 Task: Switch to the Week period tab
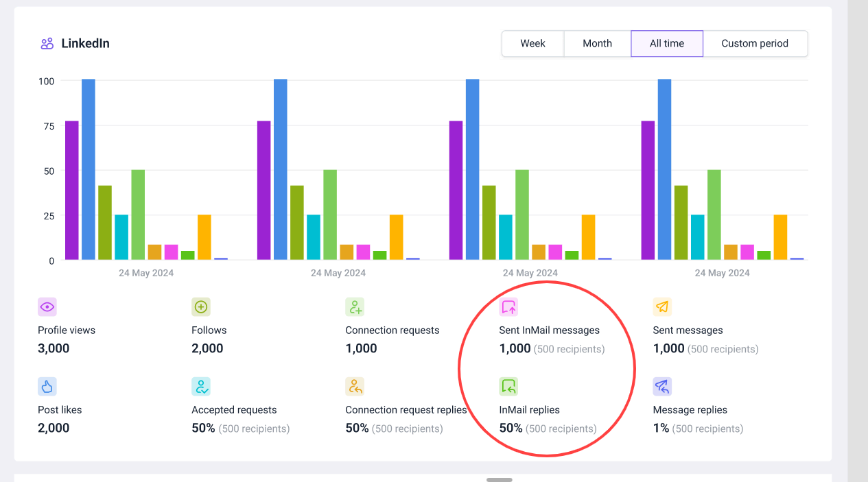tap(533, 43)
